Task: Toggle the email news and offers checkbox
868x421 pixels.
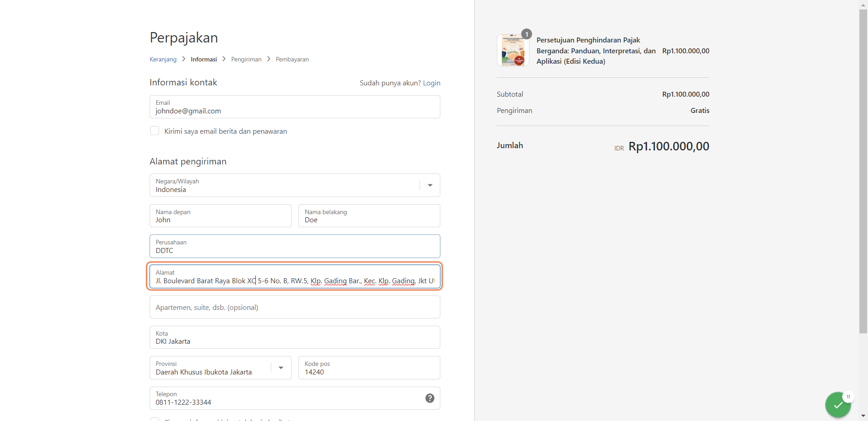Action: (x=155, y=131)
